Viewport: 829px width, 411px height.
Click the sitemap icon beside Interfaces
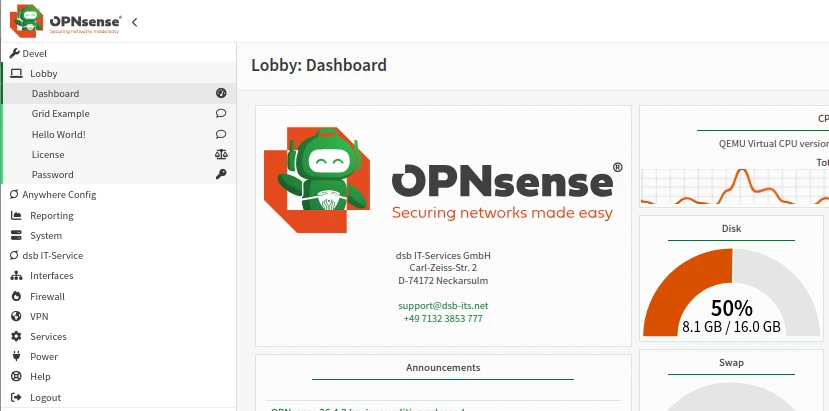pyautogui.click(x=16, y=276)
